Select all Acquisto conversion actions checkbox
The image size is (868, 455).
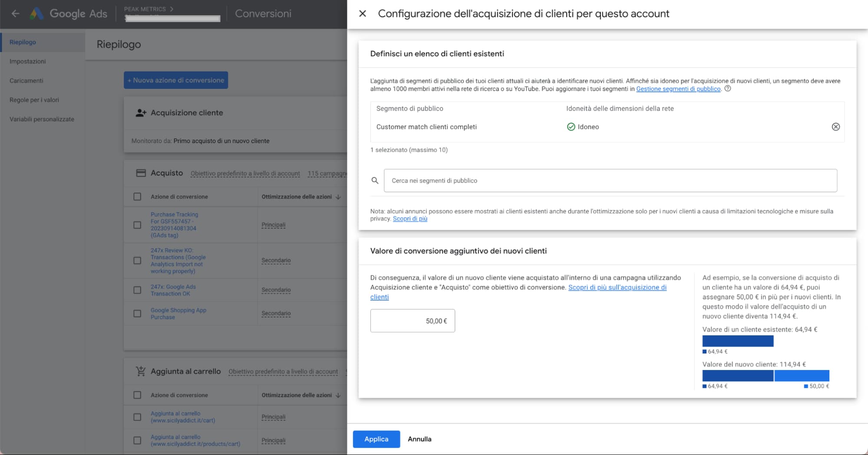[x=137, y=196]
